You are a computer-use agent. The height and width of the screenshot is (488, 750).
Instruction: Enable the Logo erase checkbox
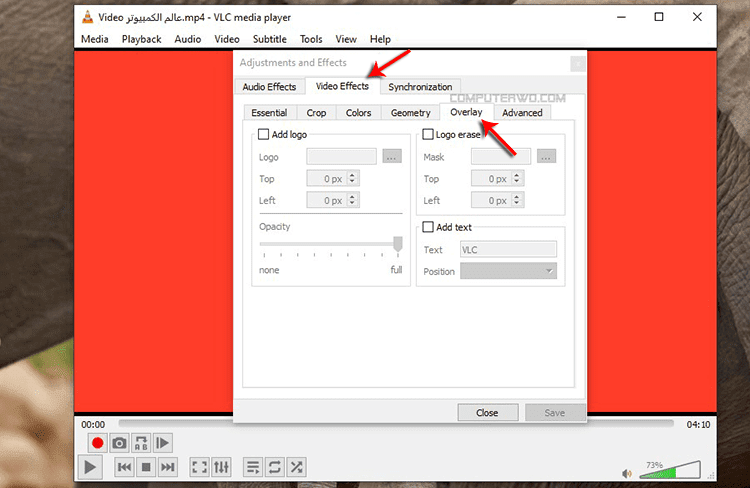click(428, 134)
